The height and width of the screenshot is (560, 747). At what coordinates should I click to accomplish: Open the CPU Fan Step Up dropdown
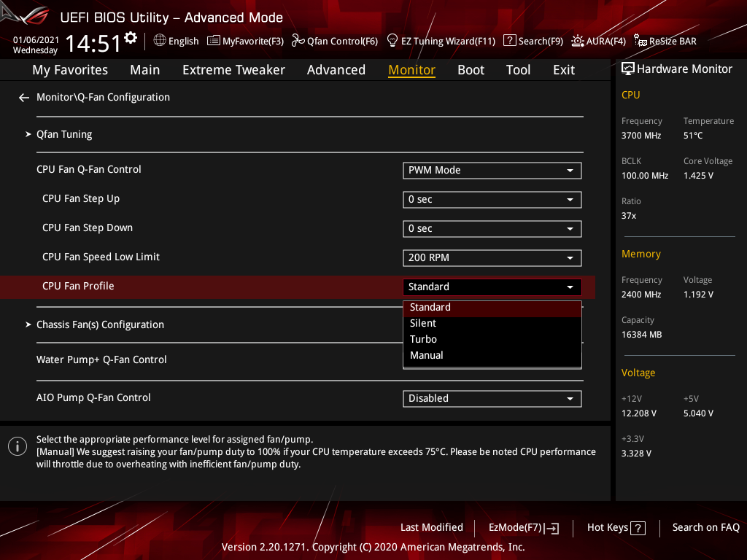click(492, 200)
